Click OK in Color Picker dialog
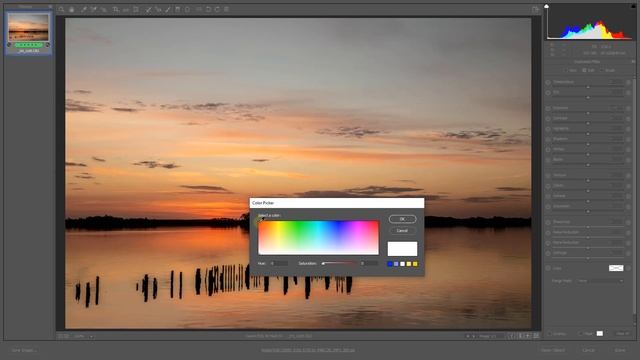Image resolution: width=640 pixels, height=360 pixels. (x=402, y=219)
